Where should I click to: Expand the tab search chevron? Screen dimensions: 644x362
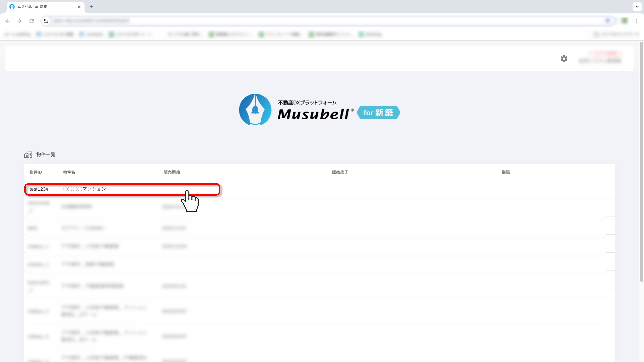637,7
